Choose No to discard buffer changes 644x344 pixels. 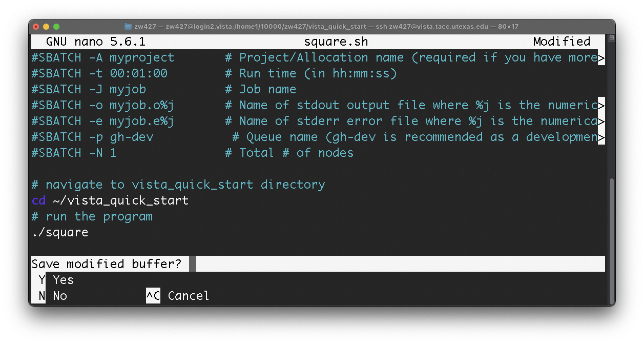(60, 296)
